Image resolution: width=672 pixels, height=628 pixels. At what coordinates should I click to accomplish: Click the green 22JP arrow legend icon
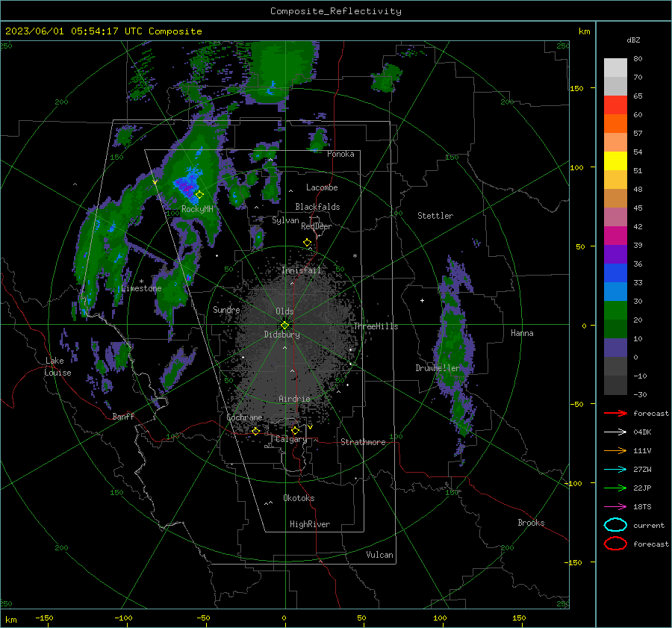pos(615,488)
